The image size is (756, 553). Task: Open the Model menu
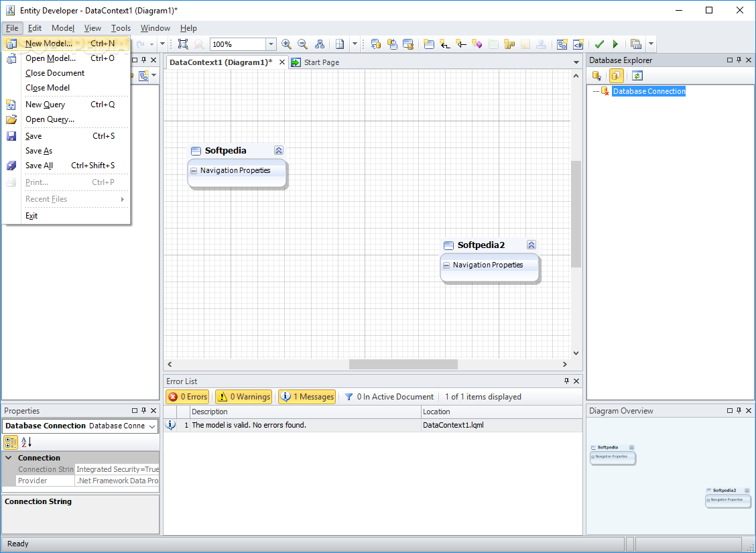pyautogui.click(x=62, y=28)
